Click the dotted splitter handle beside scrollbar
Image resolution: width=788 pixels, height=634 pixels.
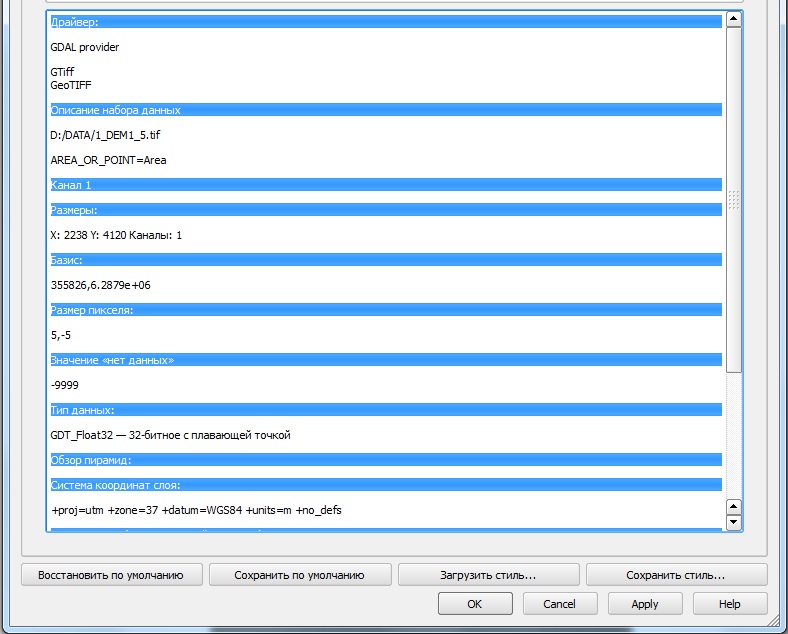(734, 200)
